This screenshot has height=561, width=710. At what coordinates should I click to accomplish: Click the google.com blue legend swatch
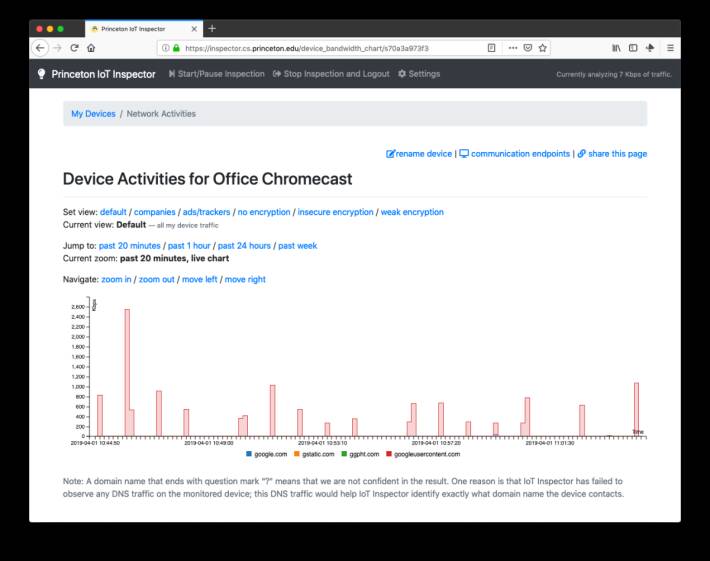(249, 454)
